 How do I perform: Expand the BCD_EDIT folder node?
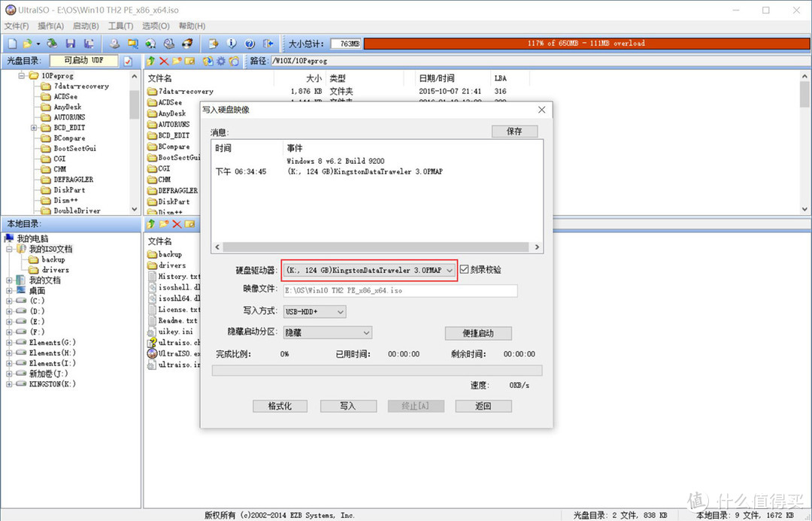(34, 127)
